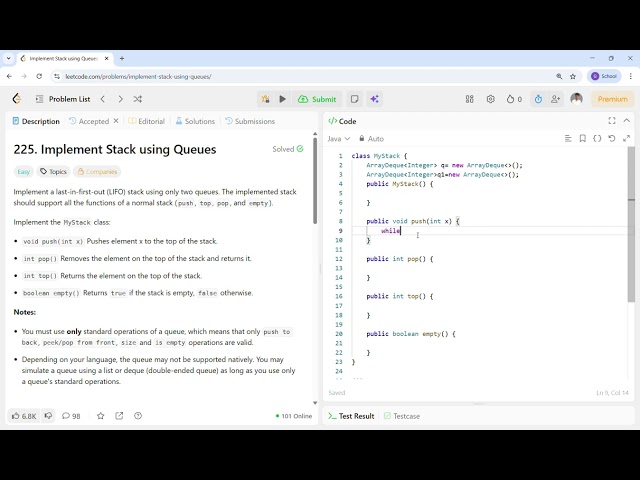
Task: Click the format code lines icon
Action: [568, 139]
